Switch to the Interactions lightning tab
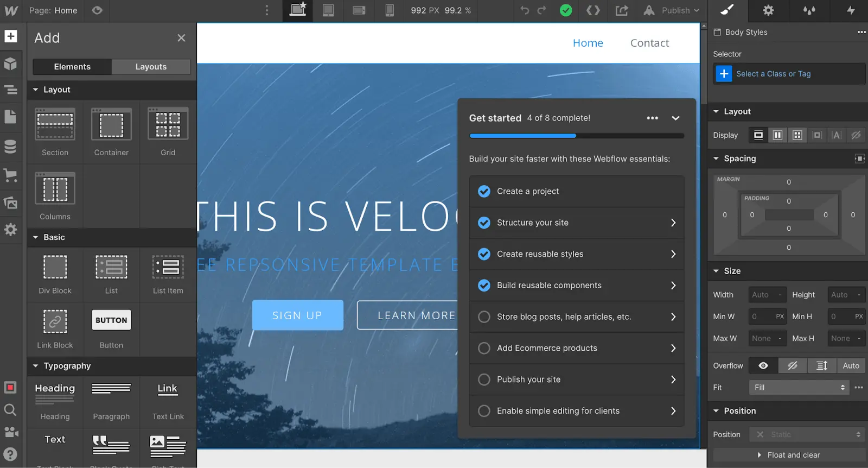This screenshot has width=868, height=468. [x=851, y=10]
